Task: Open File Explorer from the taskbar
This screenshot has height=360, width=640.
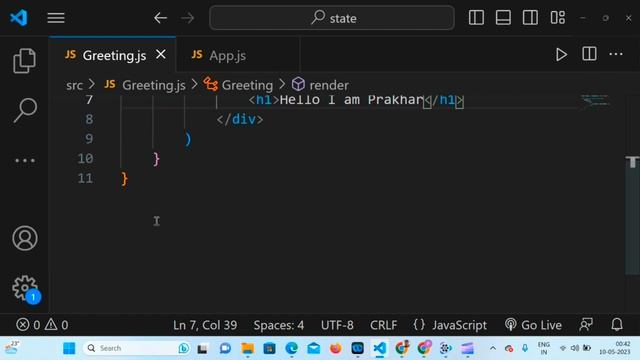Action: (x=247, y=348)
